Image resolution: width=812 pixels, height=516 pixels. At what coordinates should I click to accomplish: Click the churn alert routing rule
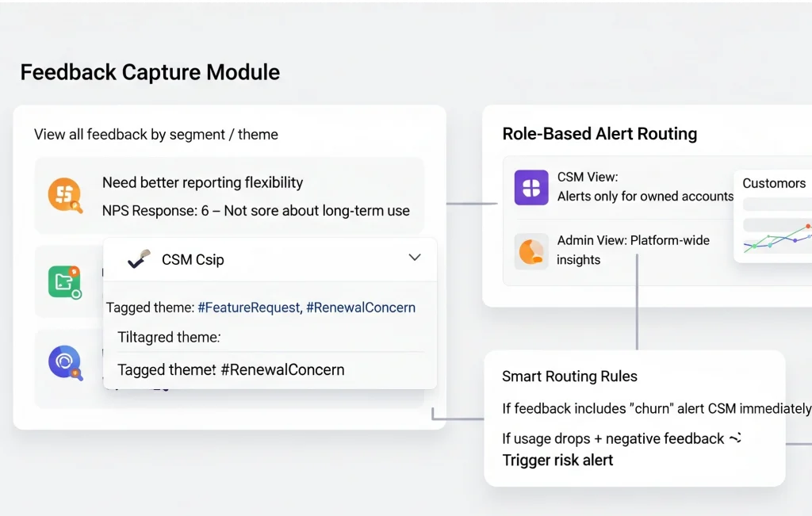pyautogui.click(x=656, y=409)
